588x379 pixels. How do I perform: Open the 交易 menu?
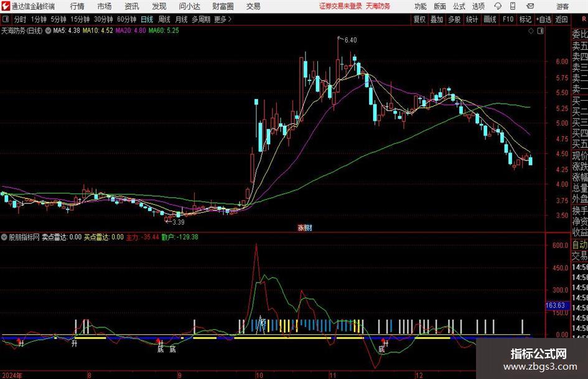coord(253,6)
